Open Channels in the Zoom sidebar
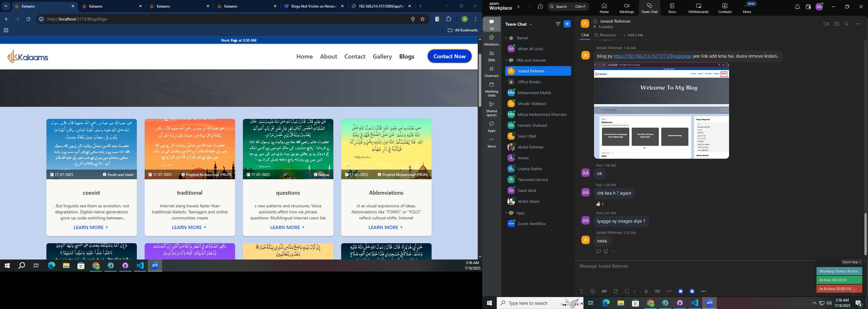 click(x=492, y=72)
